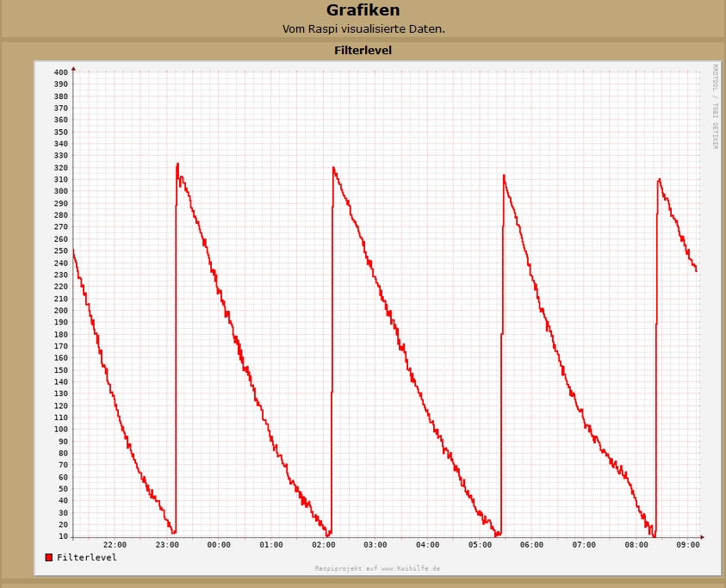726x588 pixels.
Task: Click the 400 value on the Y axis
Action: click(x=60, y=72)
